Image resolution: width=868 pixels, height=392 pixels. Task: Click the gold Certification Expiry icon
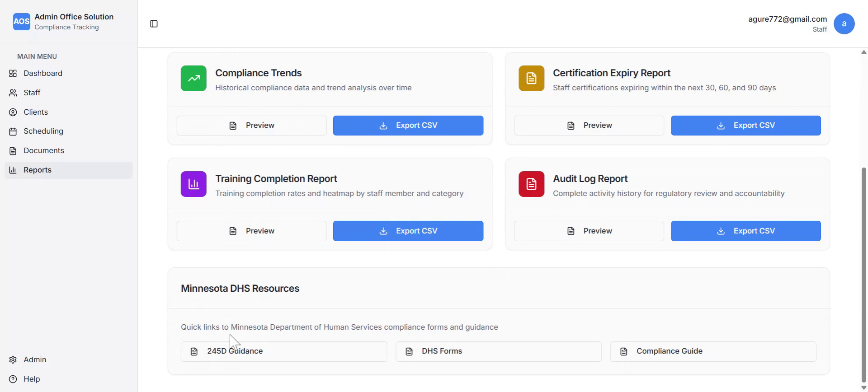tap(531, 79)
